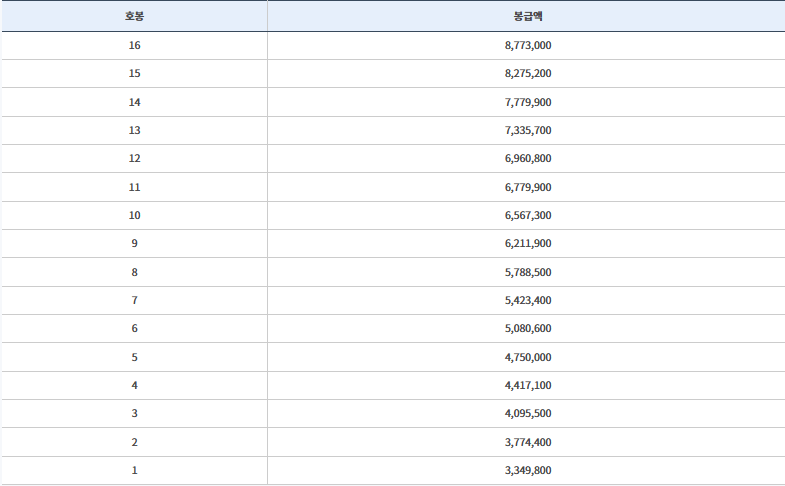Click the 호봉 column header
Viewport: 785px width, 486px height.
[134, 16]
